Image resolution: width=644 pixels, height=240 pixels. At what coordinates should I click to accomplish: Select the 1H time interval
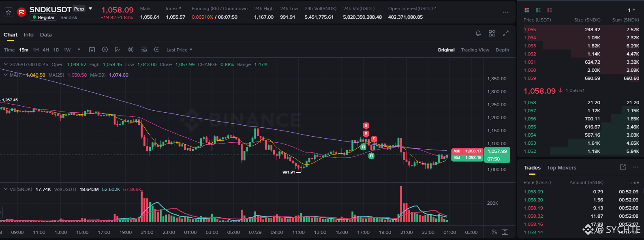pos(36,50)
